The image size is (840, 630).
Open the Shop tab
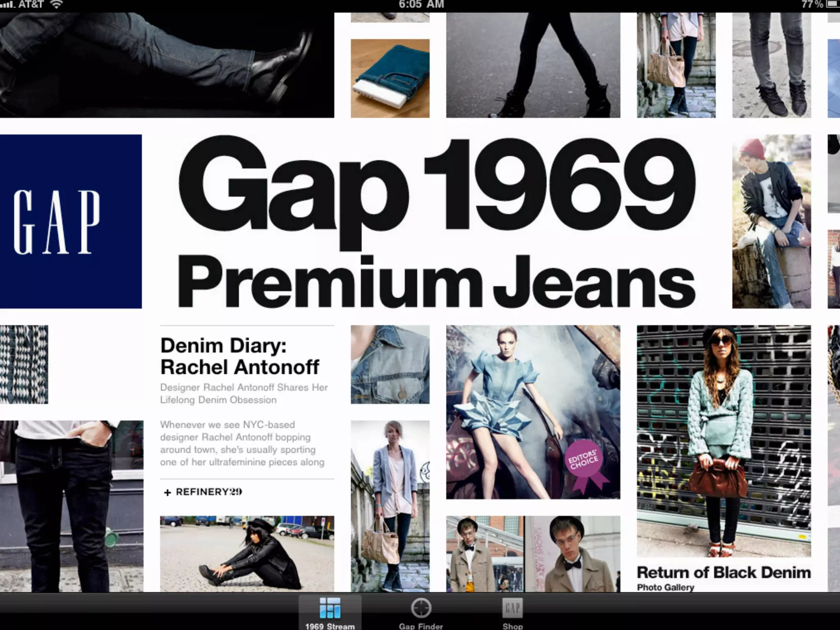(x=512, y=612)
